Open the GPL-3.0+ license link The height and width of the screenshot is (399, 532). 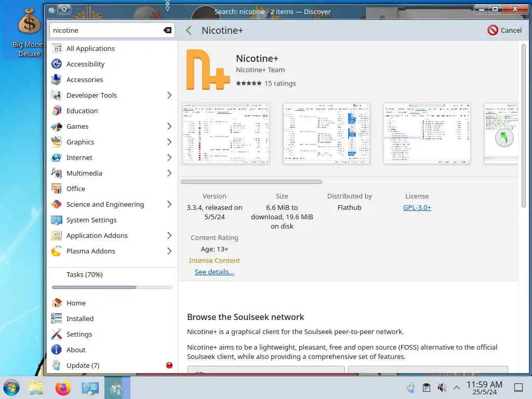pos(417,208)
